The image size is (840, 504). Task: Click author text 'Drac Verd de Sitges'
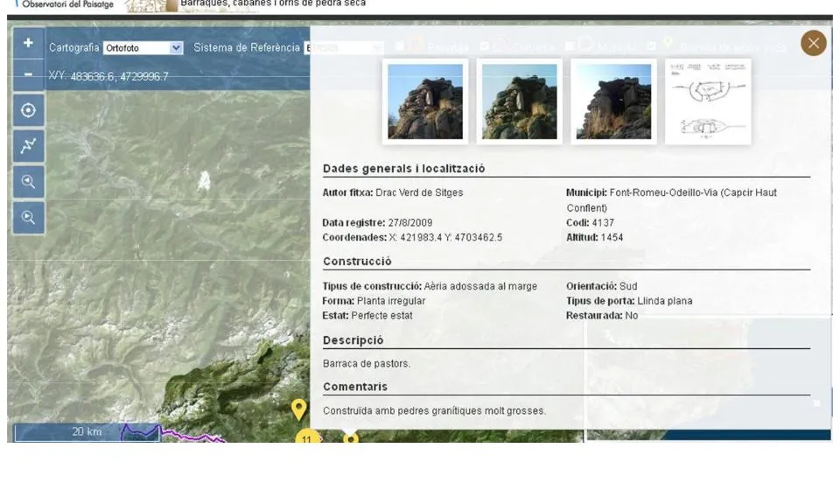pyautogui.click(x=419, y=192)
